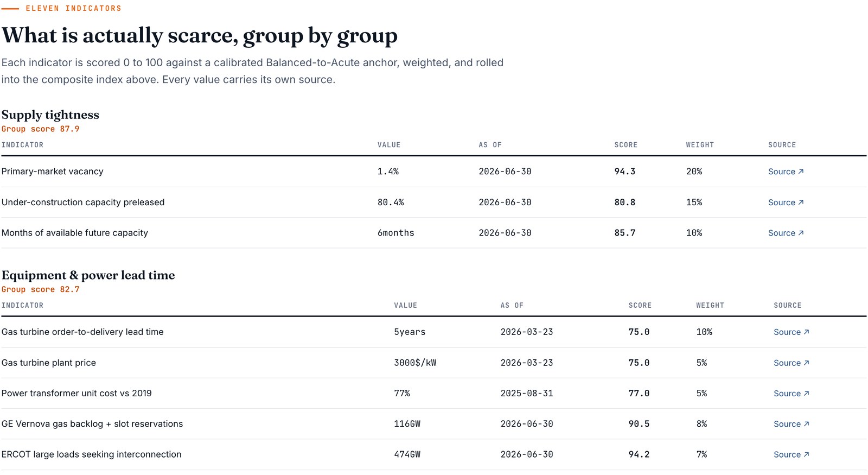Screen dimensions: 868x475
Task: Click the 'ELEVEN INDICATORS' section label
Action: click(73, 9)
